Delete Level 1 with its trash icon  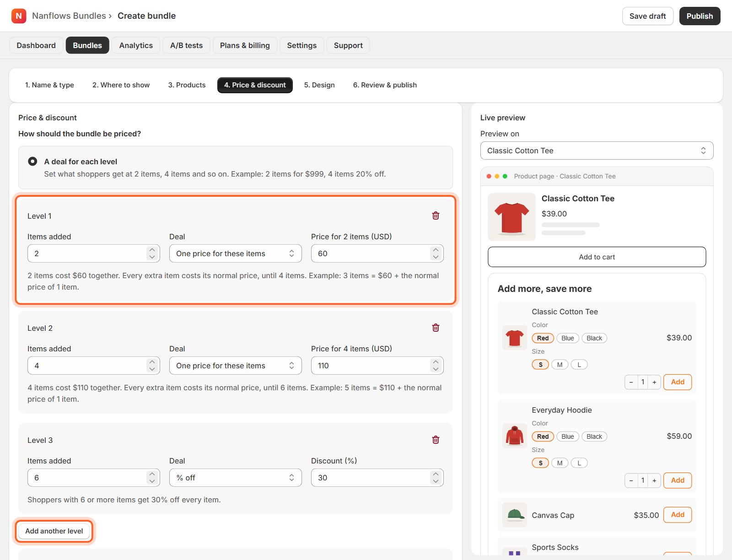(436, 215)
